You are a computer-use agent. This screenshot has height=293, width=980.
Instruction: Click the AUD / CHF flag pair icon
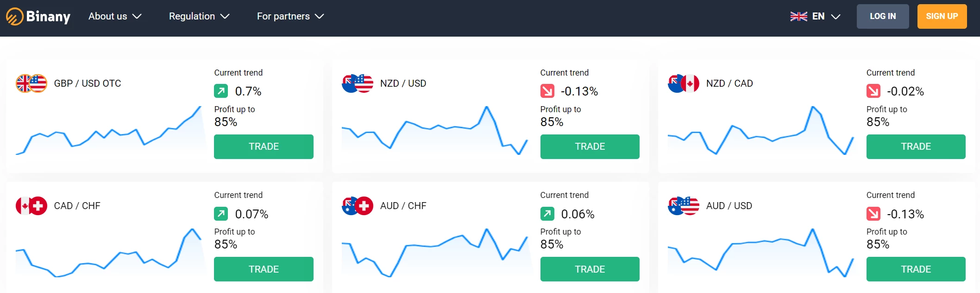[x=358, y=206]
